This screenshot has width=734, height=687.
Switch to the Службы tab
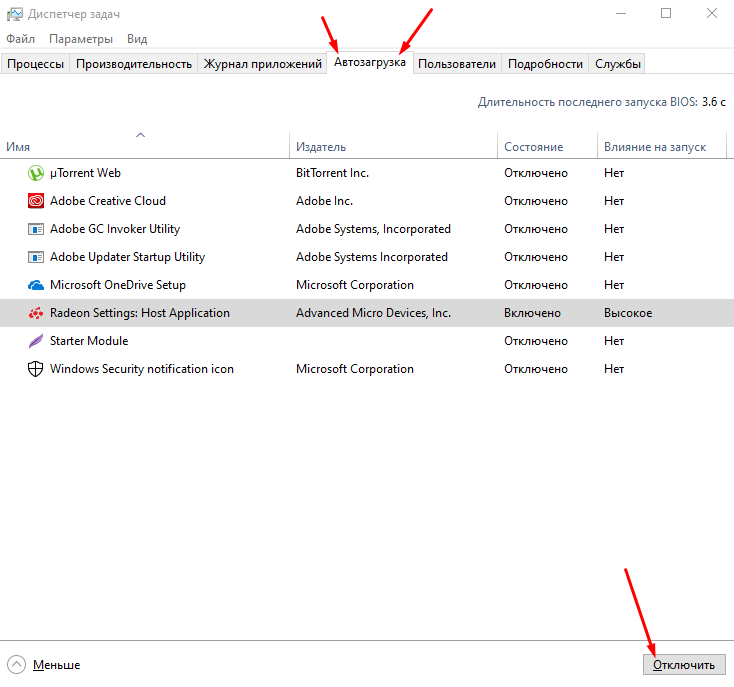point(617,64)
